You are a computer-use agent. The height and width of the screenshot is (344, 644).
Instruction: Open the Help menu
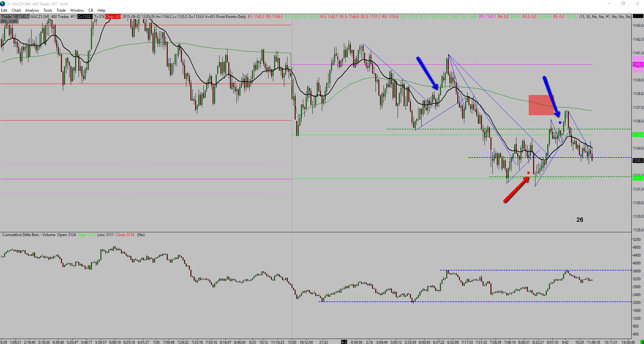coord(101,10)
